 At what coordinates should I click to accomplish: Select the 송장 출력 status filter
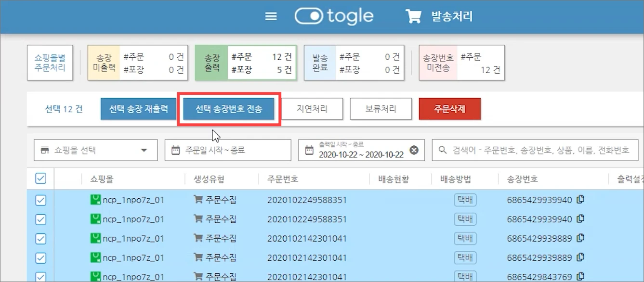click(246, 63)
